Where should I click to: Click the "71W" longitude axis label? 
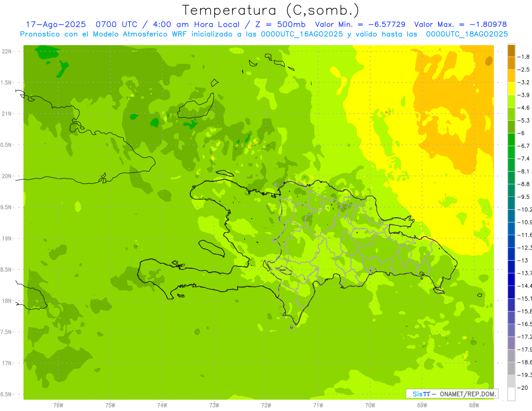pyautogui.click(x=318, y=405)
